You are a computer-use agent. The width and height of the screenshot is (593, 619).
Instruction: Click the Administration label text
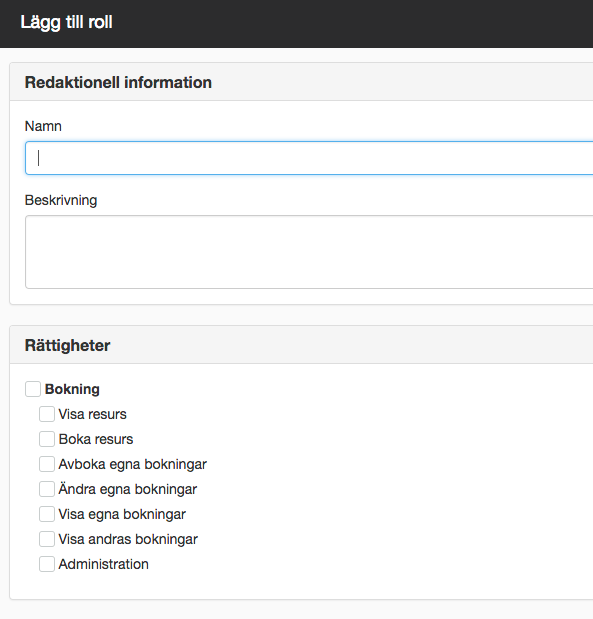(x=103, y=564)
